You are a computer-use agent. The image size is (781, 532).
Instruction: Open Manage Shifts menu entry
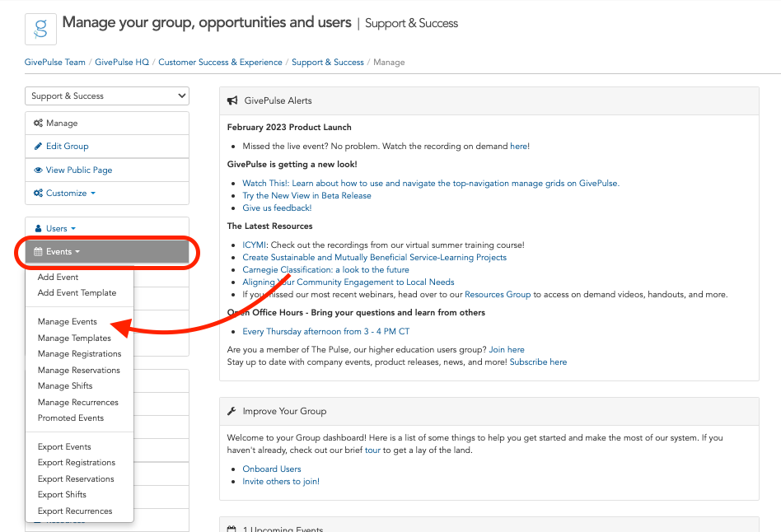click(65, 386)
